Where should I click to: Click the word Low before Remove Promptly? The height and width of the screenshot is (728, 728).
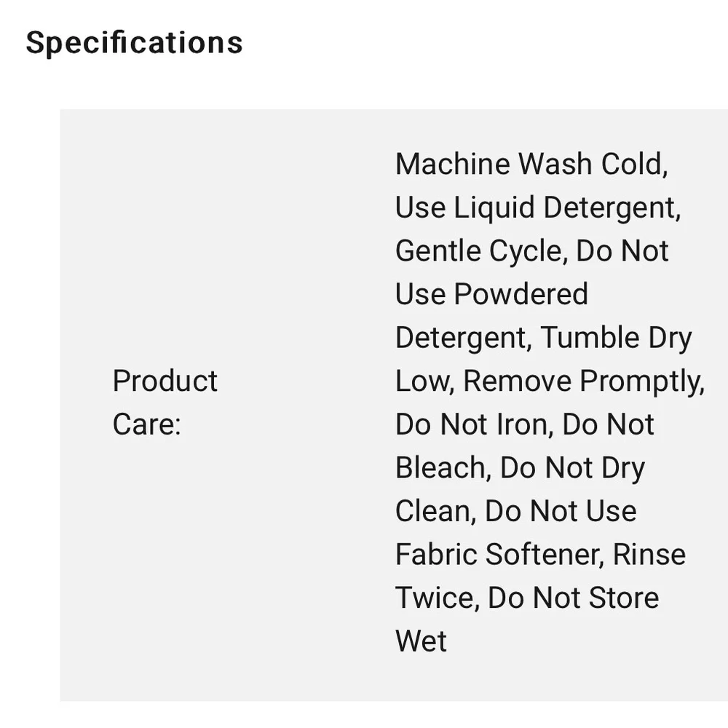[424, 381]
